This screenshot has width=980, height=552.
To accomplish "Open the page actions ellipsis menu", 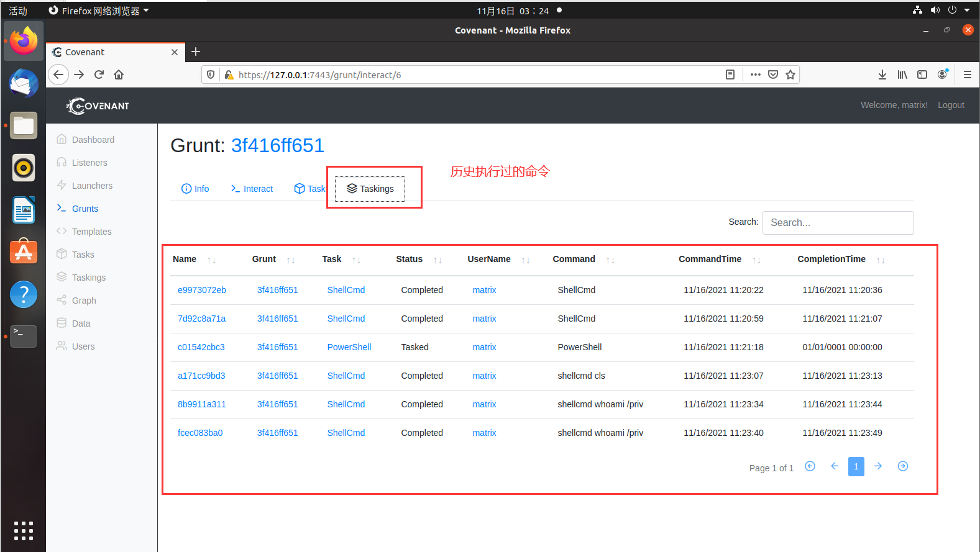I will click(755, 75).
